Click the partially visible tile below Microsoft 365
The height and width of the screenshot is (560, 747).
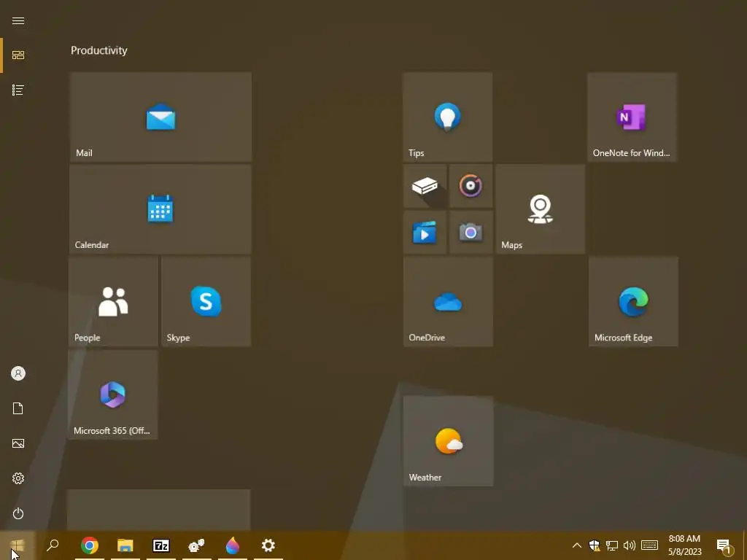pos(158,510)
